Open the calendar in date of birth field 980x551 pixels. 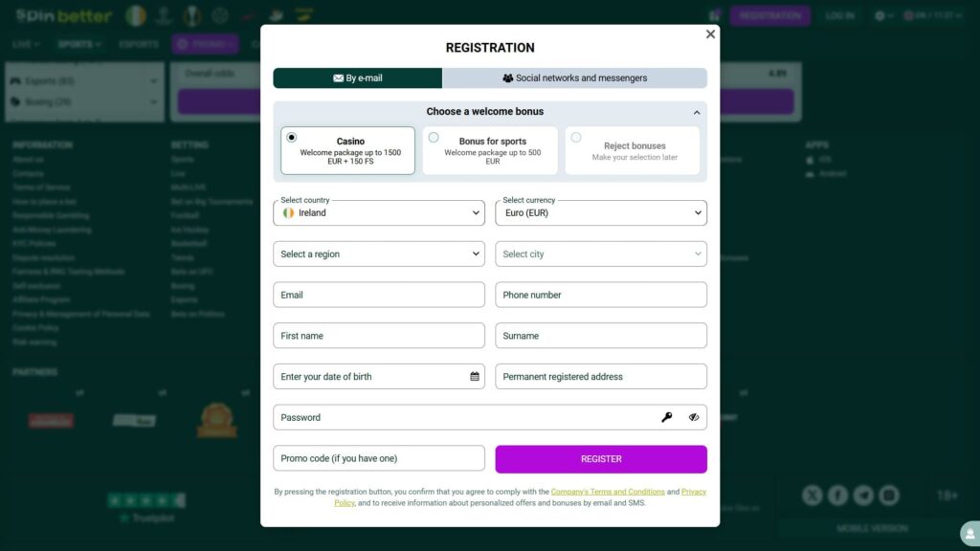click(x=473, y=376)
